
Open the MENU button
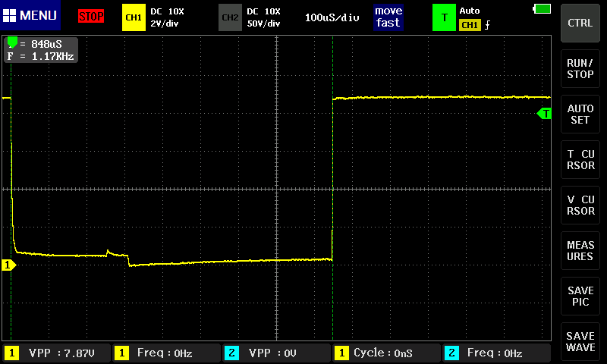[x=30, y=15]
